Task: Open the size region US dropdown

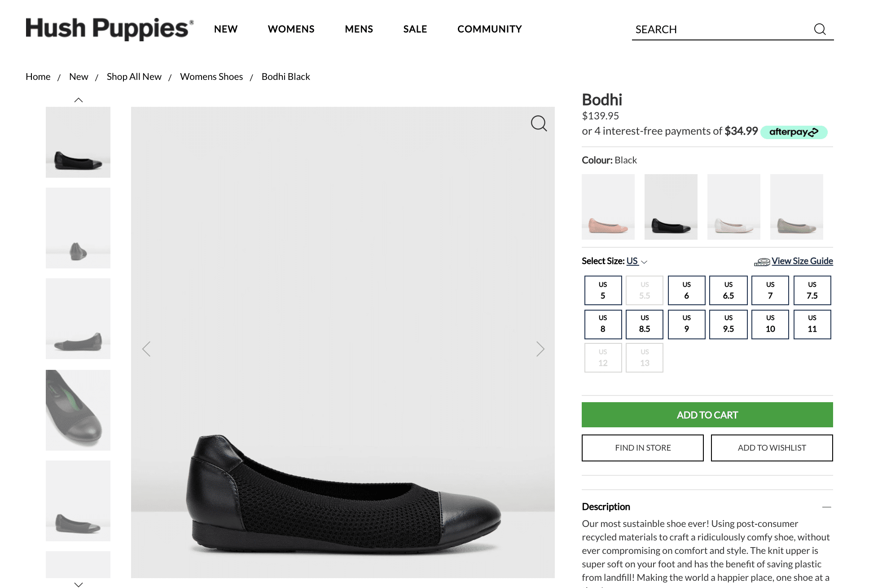Action: coord(636,261)
